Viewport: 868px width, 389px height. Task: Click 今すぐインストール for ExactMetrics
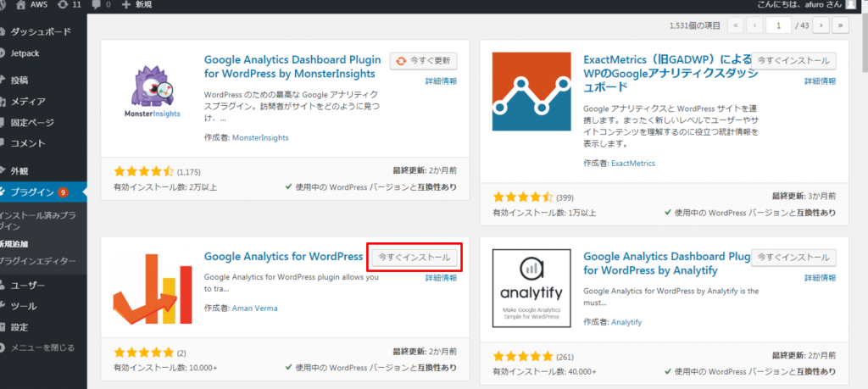pyautogui.click(x=793, y=60)
